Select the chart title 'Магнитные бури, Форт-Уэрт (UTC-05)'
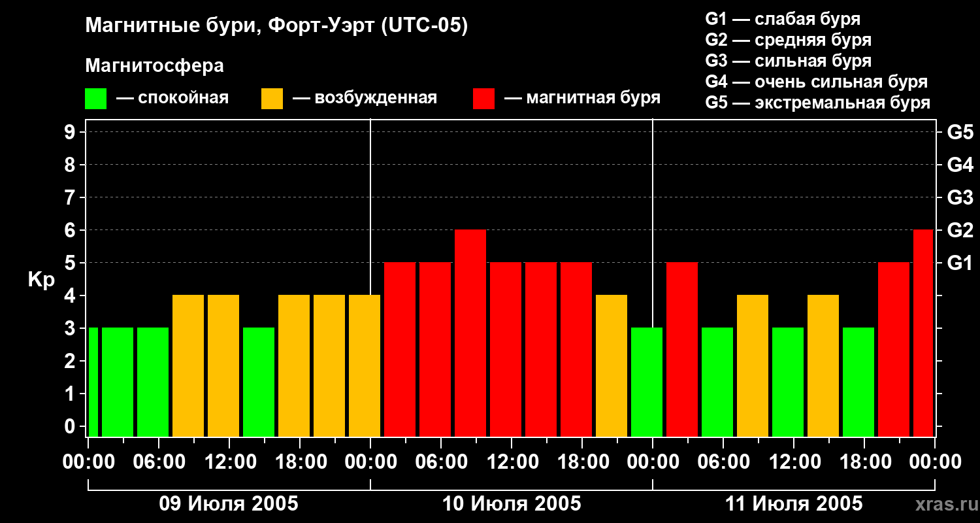 point(277,27)
